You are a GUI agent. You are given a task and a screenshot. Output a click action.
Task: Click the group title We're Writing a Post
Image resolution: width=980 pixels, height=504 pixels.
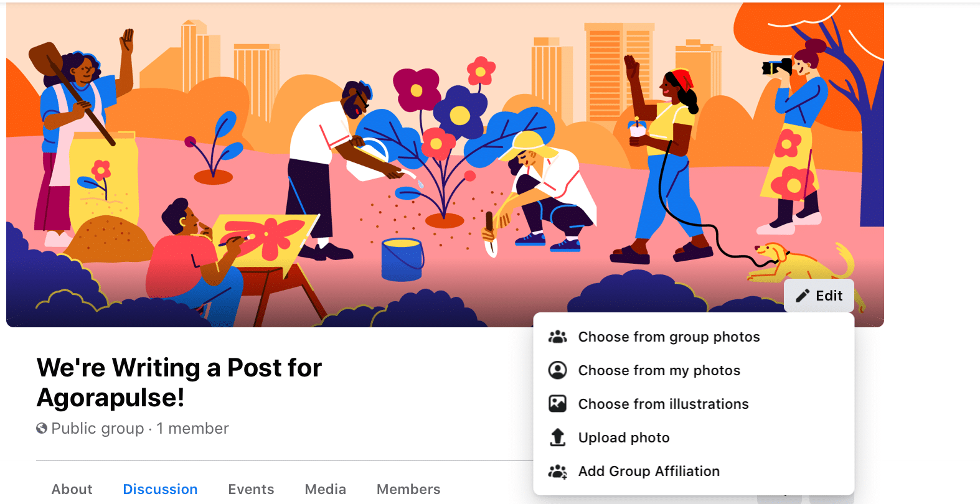(x=179, y=383)
